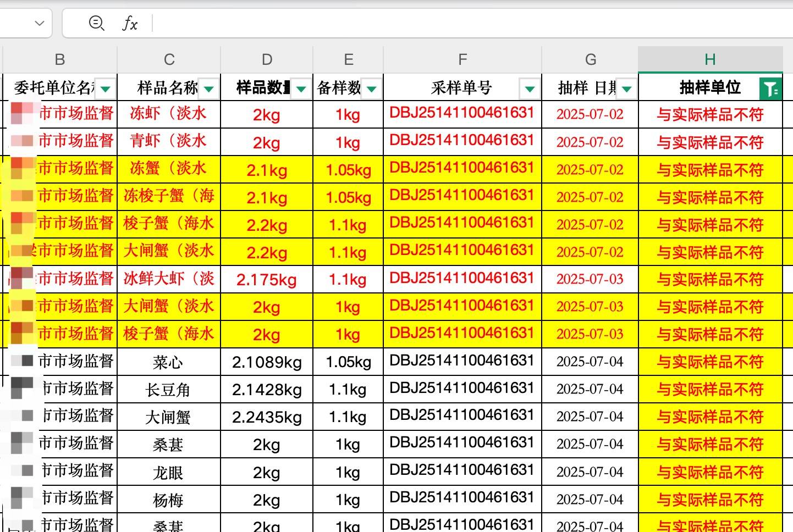The width and height of the screenshot is (793, 532).
Task: Click the magnifier search icon beside formula bar
Action: coord(96,23)
